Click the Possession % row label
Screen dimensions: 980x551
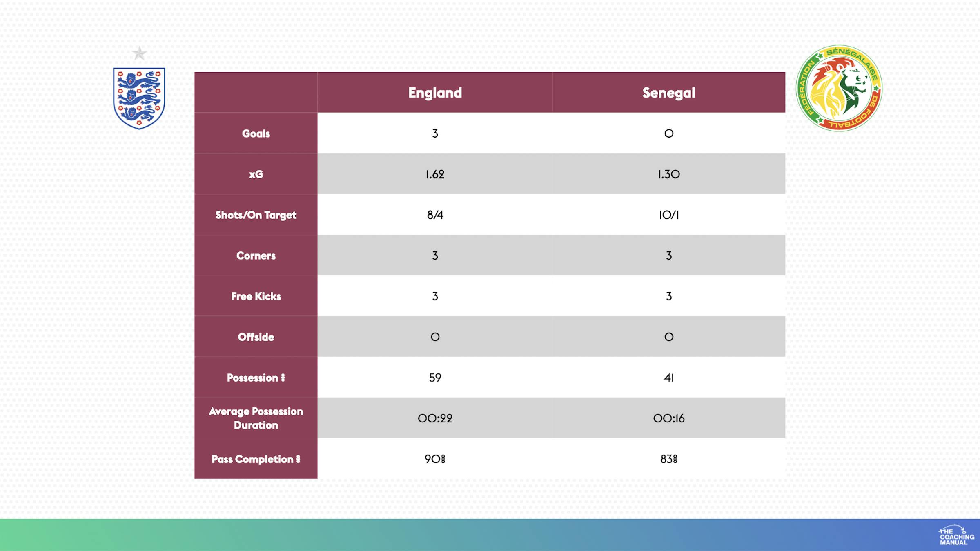256,378
